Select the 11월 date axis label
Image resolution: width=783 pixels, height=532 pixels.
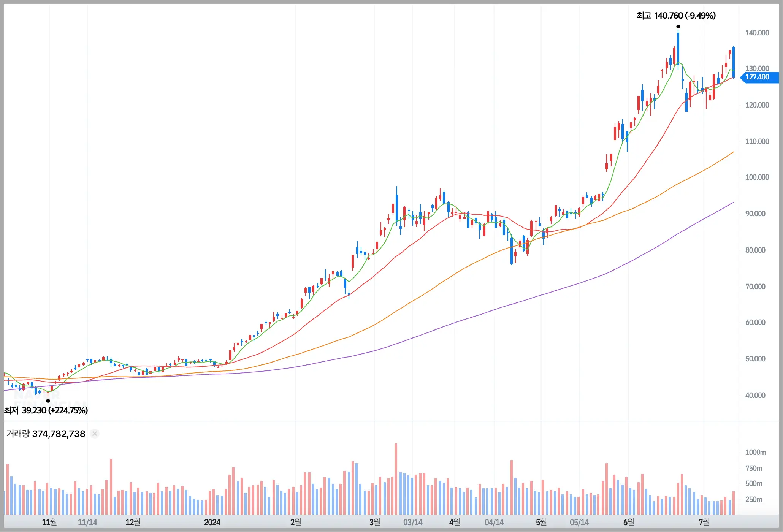tap(49, 522)
